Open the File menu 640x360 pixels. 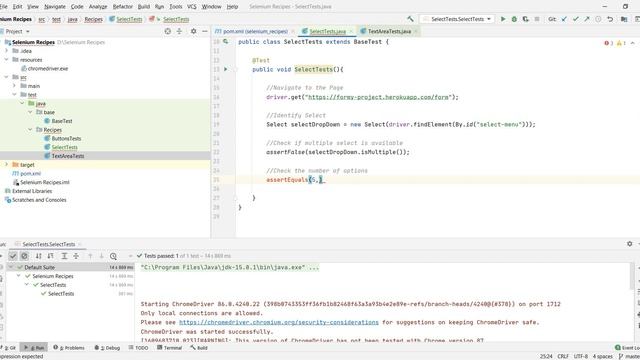tap(3, 7)
